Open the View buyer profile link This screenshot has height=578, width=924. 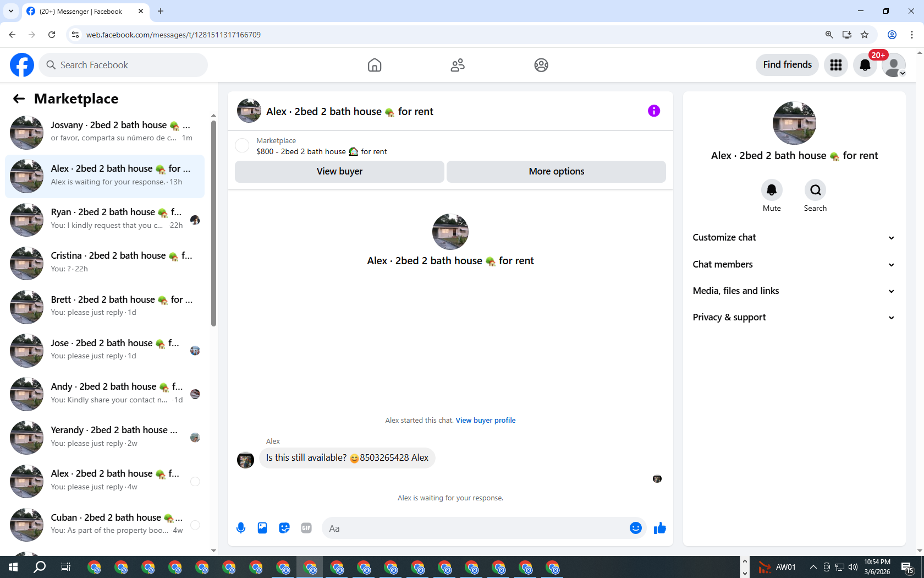pos(486,421)
